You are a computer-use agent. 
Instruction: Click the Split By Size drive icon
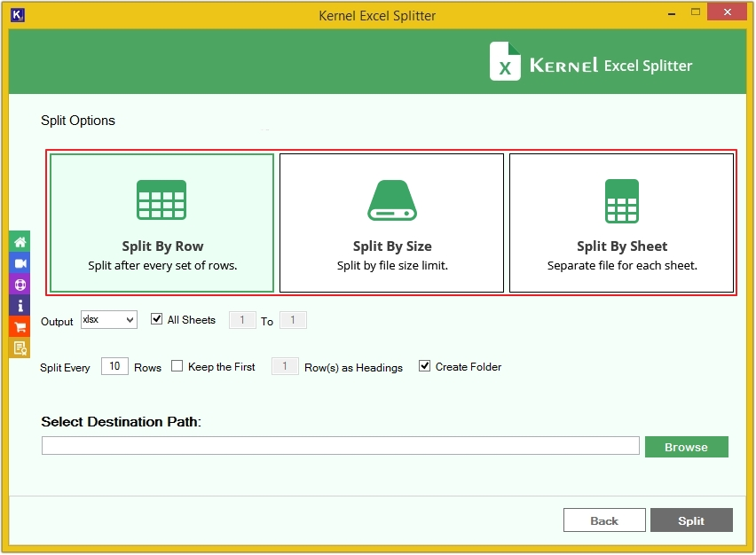click(x=391, y=199)
